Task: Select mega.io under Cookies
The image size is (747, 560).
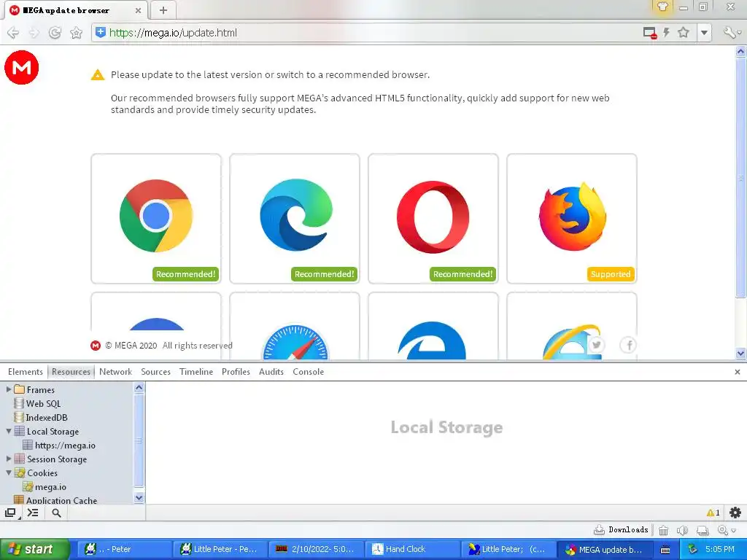Action: 50,486
